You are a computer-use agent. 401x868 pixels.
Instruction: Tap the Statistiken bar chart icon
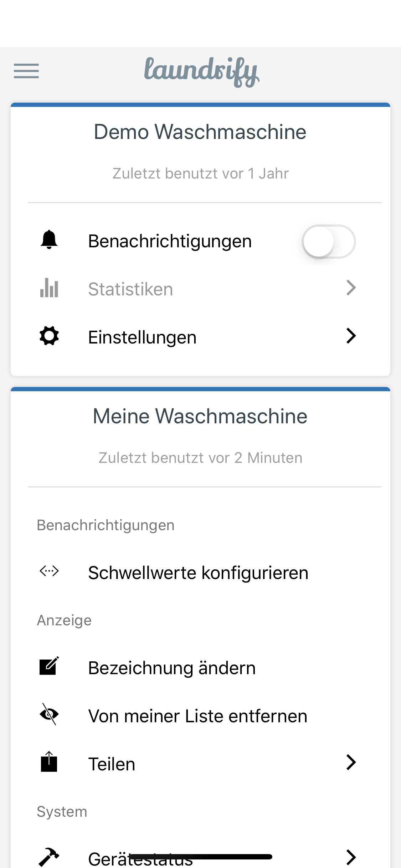(49, 288)
